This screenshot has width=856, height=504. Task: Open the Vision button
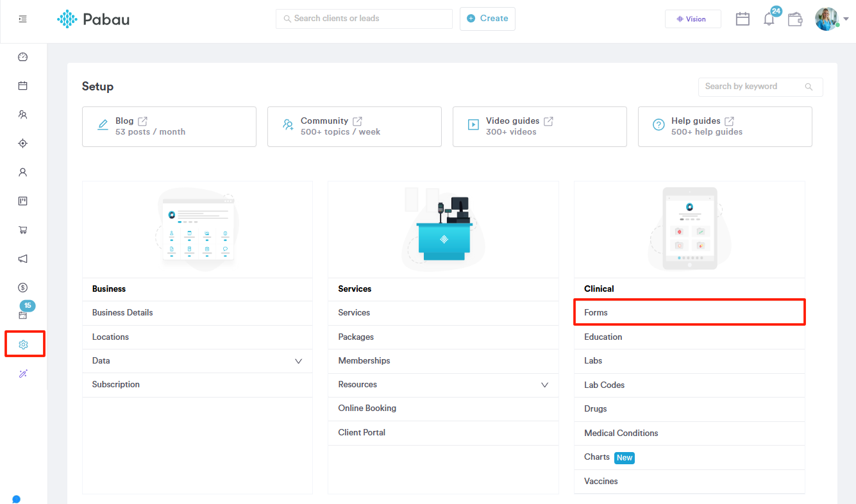point(692,19)
